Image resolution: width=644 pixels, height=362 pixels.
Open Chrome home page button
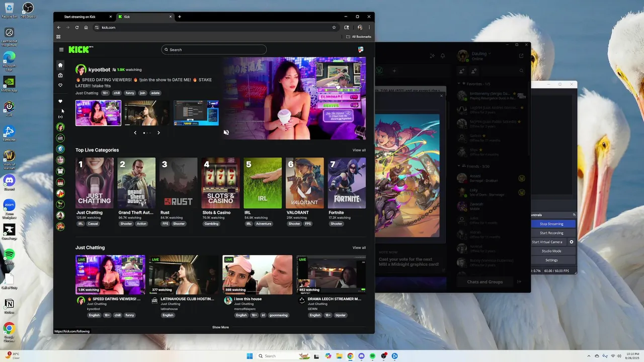pyautogui.click(x=86, y=27)
